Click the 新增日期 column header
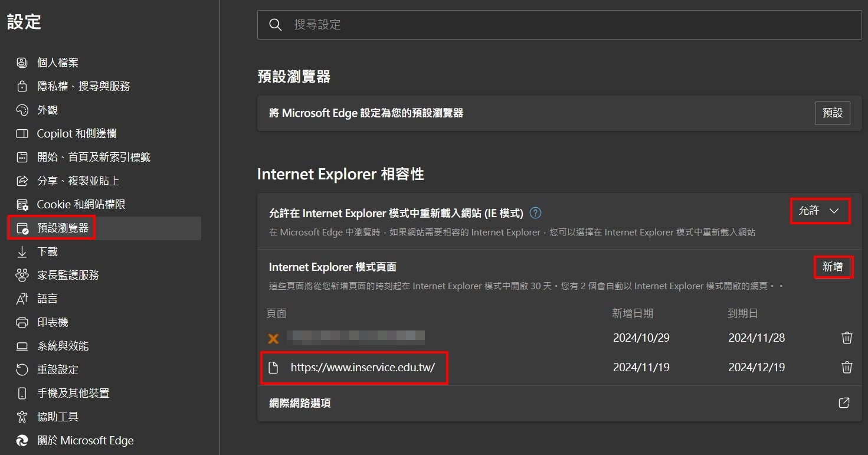Viewport: 868px width, 455px height. click(633, 313)
